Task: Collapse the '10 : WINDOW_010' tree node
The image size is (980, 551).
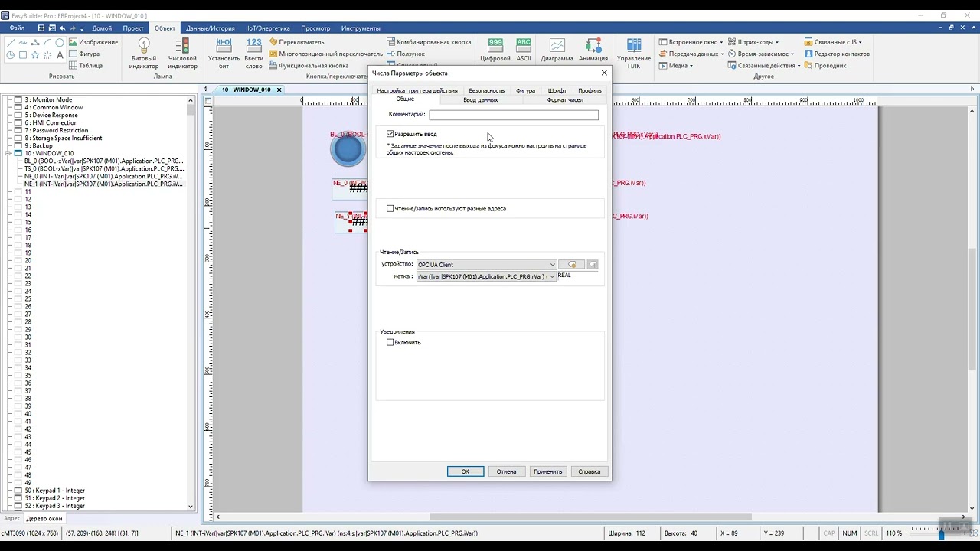Action: click(x=8, y=153)
